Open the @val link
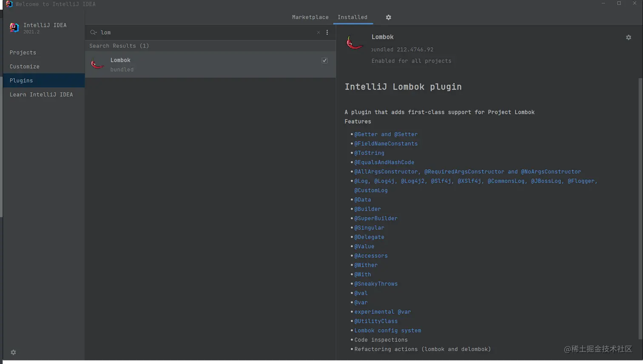 pyautogui.click(x=361, y=293)
